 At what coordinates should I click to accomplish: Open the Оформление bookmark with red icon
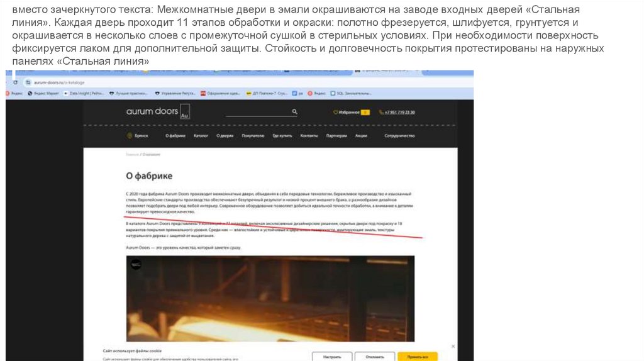(x=220, y=94)
